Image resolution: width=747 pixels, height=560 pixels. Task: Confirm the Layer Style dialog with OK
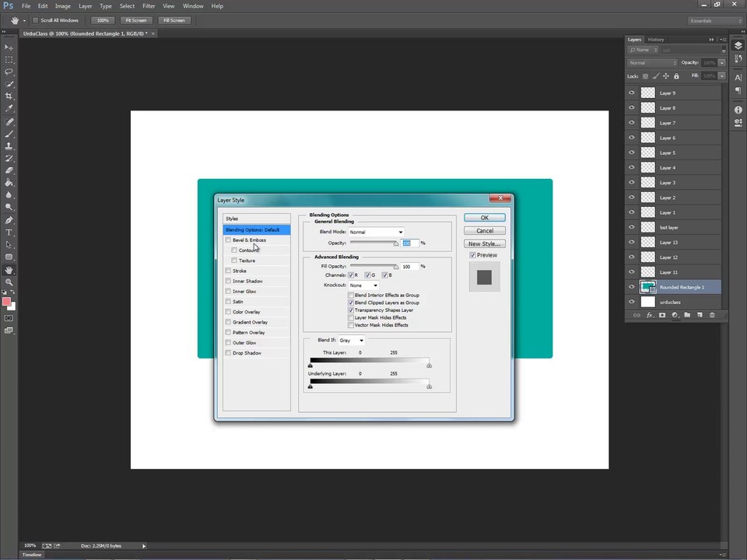coord(485,218)
